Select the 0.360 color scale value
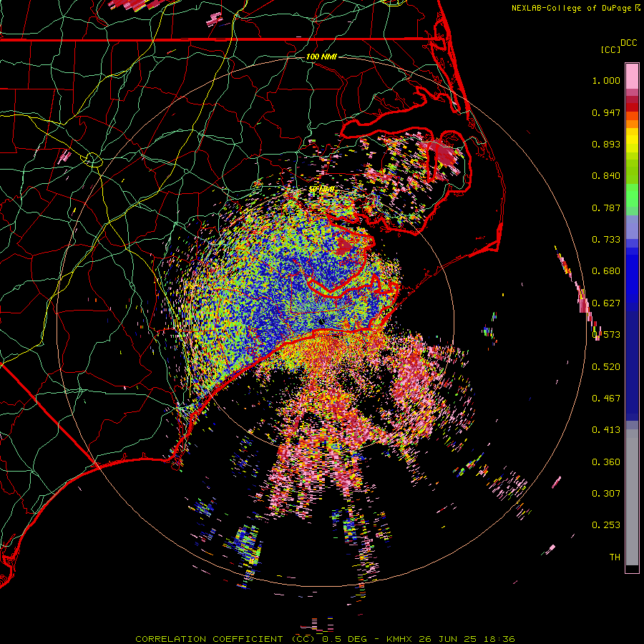 pyautogui.click(x=606, y=462)
